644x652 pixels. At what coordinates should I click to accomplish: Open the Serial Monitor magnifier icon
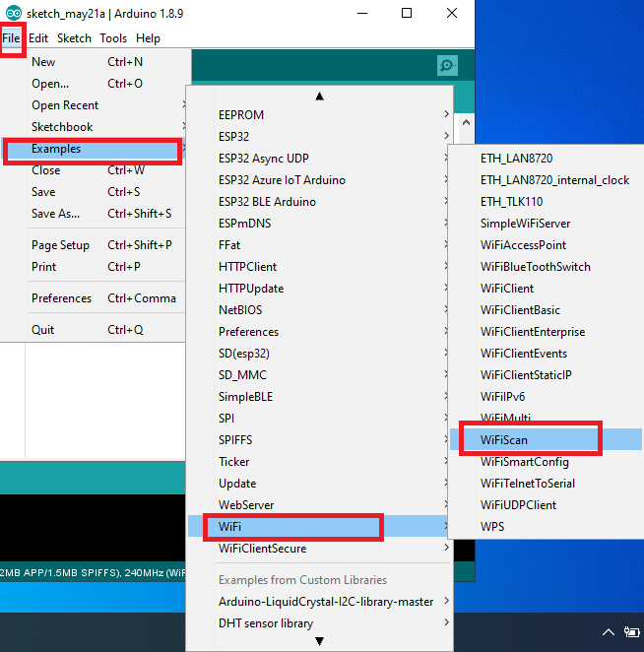[x=447, y=65]
